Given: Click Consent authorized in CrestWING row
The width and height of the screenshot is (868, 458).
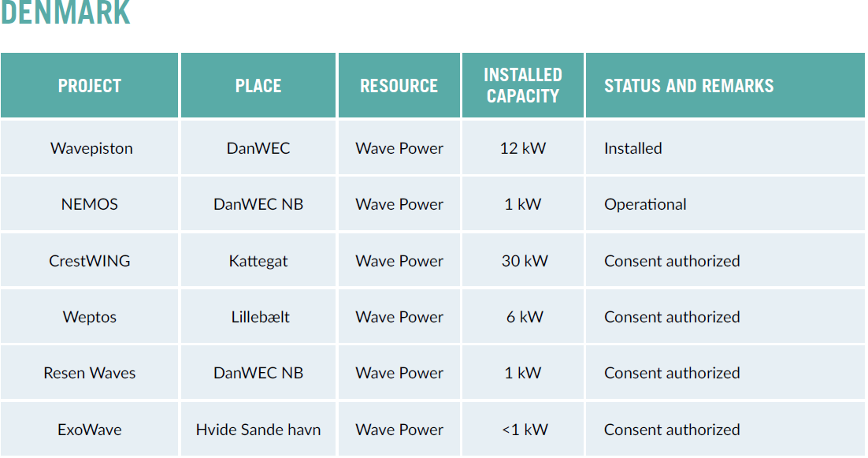Looking at the screenshot, I should [725, 261].
